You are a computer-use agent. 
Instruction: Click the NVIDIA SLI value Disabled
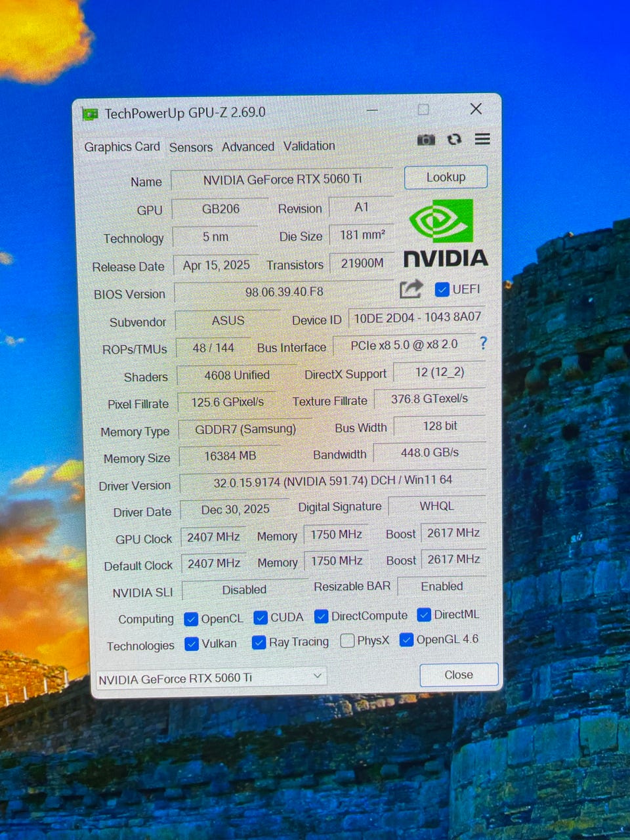[244, 590]
